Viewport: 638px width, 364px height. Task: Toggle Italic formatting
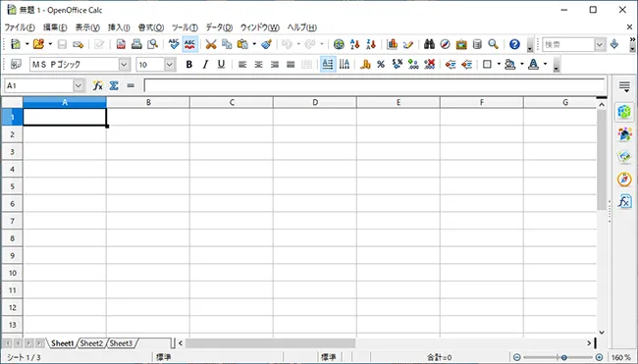pos(205,64)
